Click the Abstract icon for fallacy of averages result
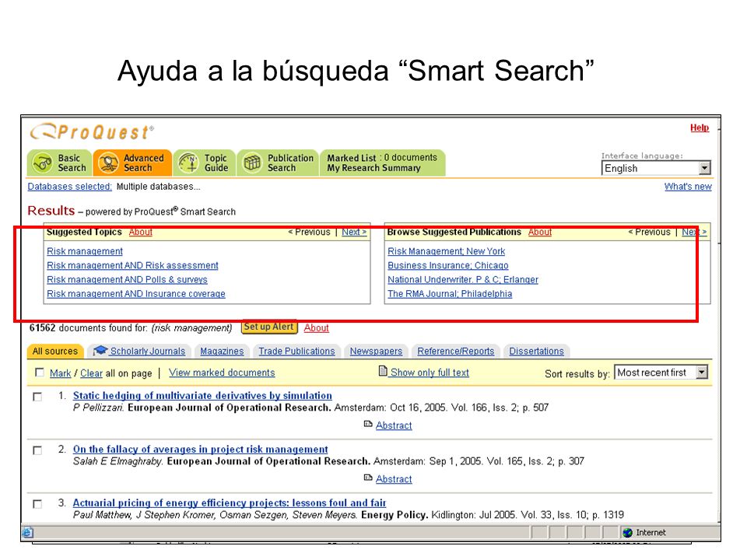This screenshot has width=747, height=560. click(368, 478)
